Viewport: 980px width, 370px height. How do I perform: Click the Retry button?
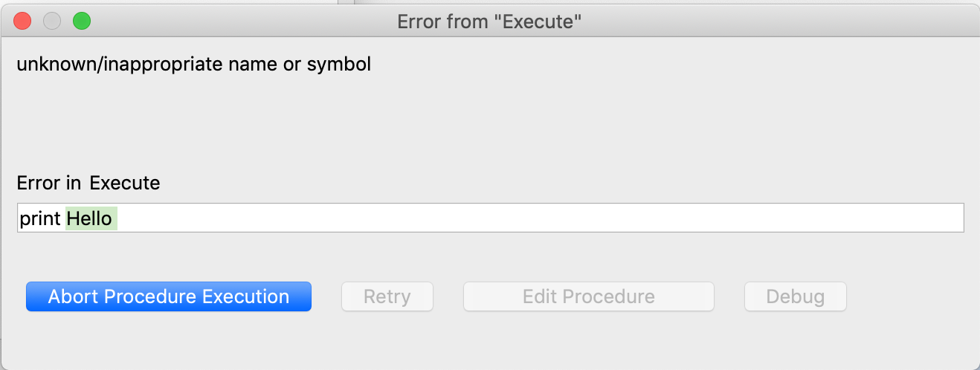(387, 296)
